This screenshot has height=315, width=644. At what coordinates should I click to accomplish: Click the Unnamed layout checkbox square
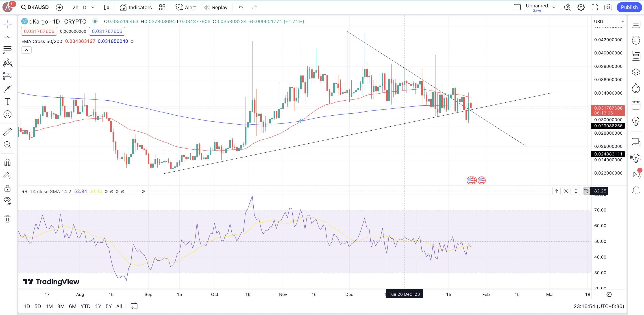click(517, 7)
